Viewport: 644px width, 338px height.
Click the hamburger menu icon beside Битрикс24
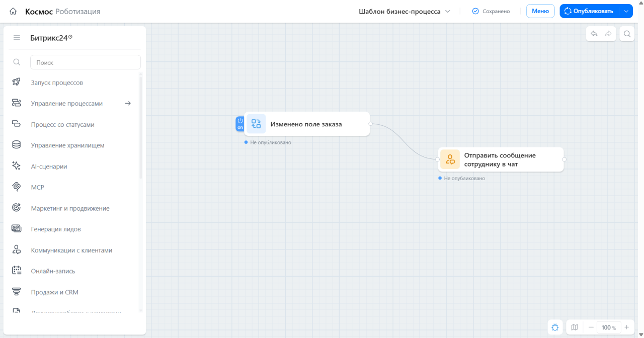(x=17, y=38)
